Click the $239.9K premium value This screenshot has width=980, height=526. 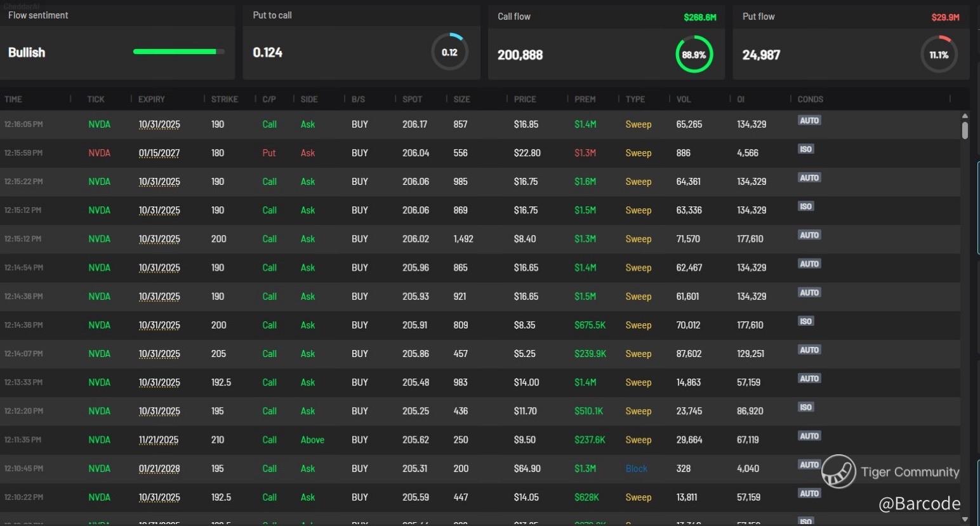tap(590, 354)
